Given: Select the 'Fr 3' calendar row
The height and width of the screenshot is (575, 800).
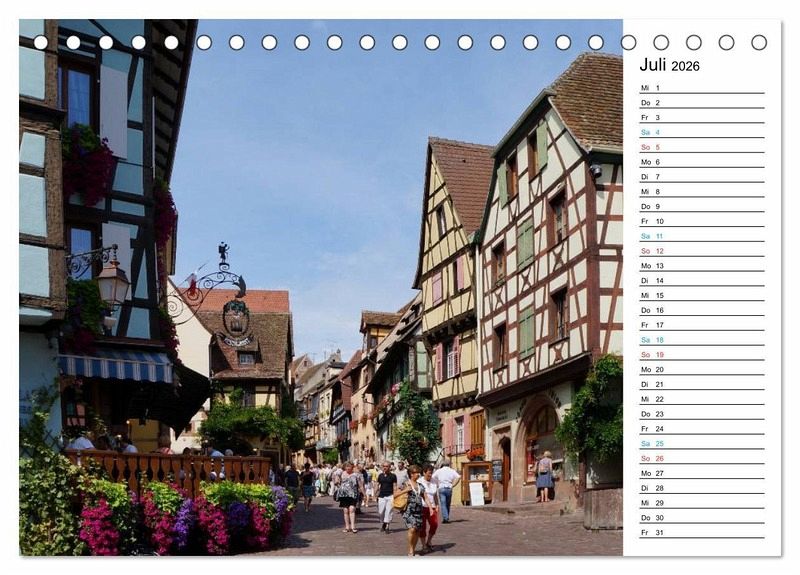Looking at the screenshot, I should [x=702, y=117].
